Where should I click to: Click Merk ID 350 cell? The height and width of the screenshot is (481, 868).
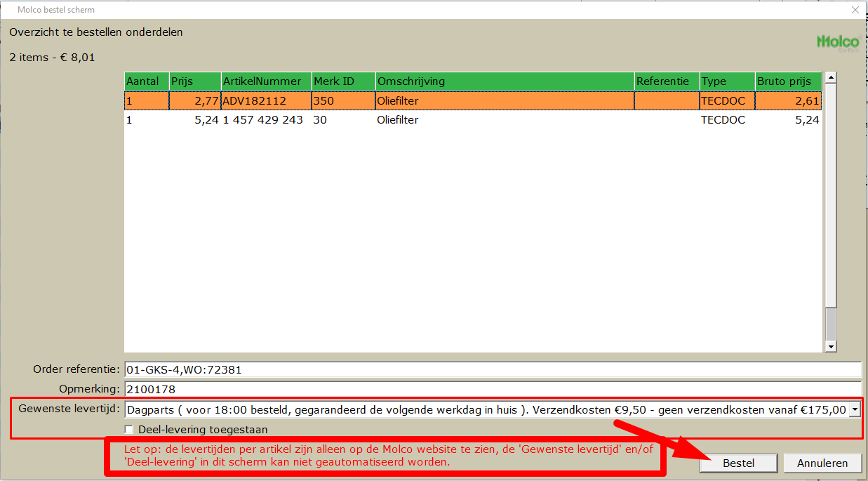pos(343,101)
